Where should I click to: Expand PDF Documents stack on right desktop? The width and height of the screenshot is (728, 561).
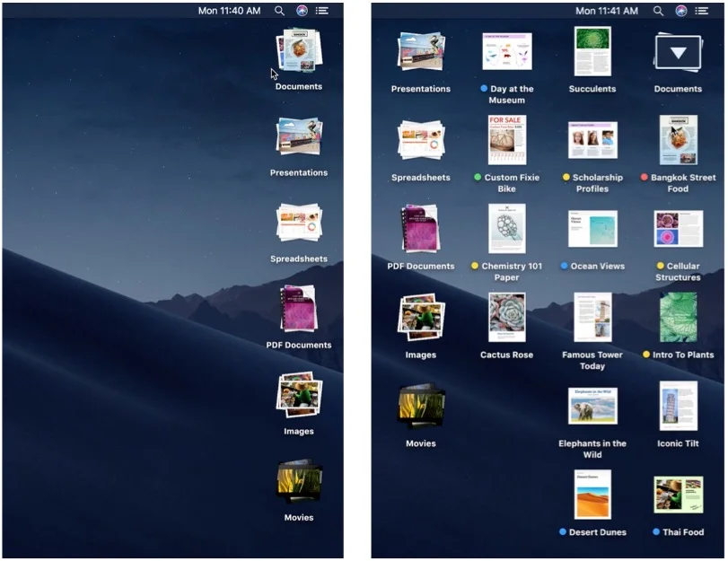(x=421, y=229)
